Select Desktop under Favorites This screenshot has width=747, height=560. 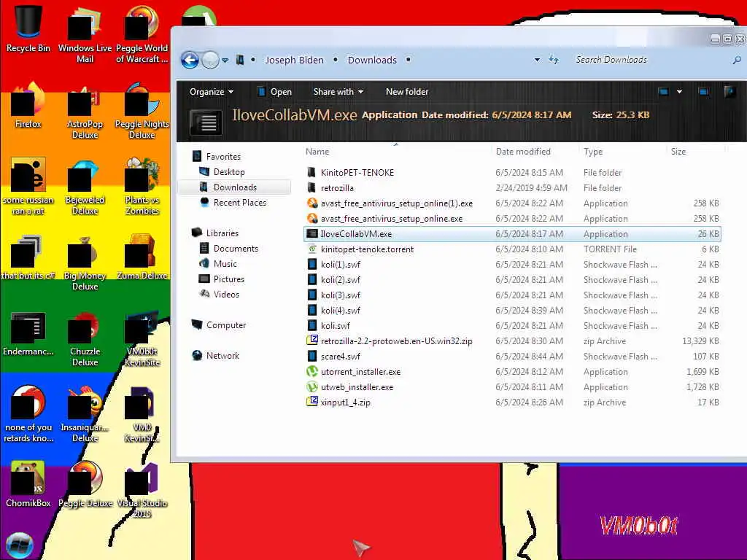coord(229,172)
